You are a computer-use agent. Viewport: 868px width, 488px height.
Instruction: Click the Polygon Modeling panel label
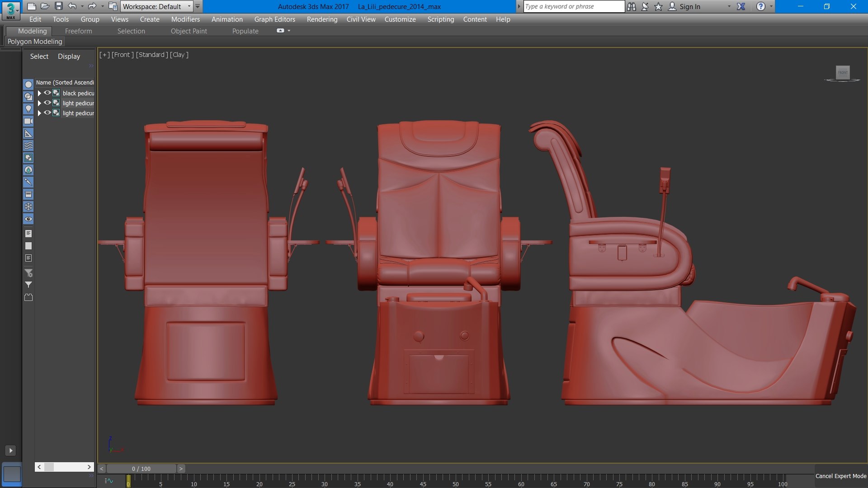click(35, 42)
